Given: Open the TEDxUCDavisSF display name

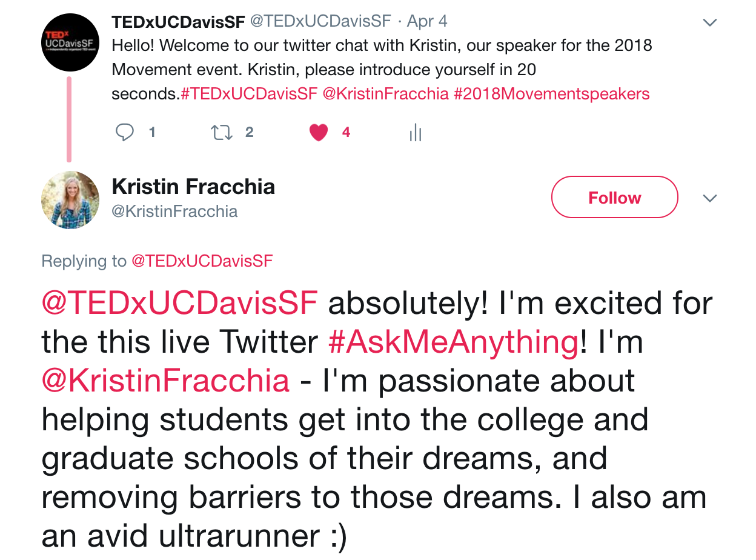Looking at the screenshot, I should point(179,21).
